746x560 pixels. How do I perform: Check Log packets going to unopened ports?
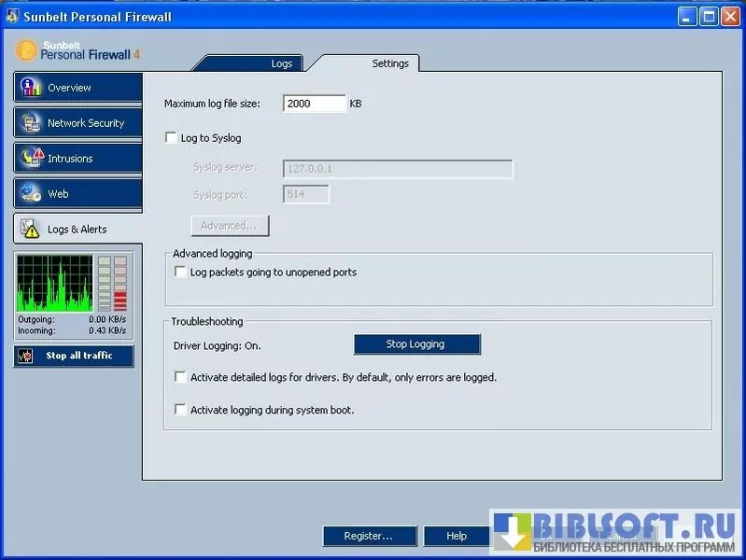(x=181, y=273)
